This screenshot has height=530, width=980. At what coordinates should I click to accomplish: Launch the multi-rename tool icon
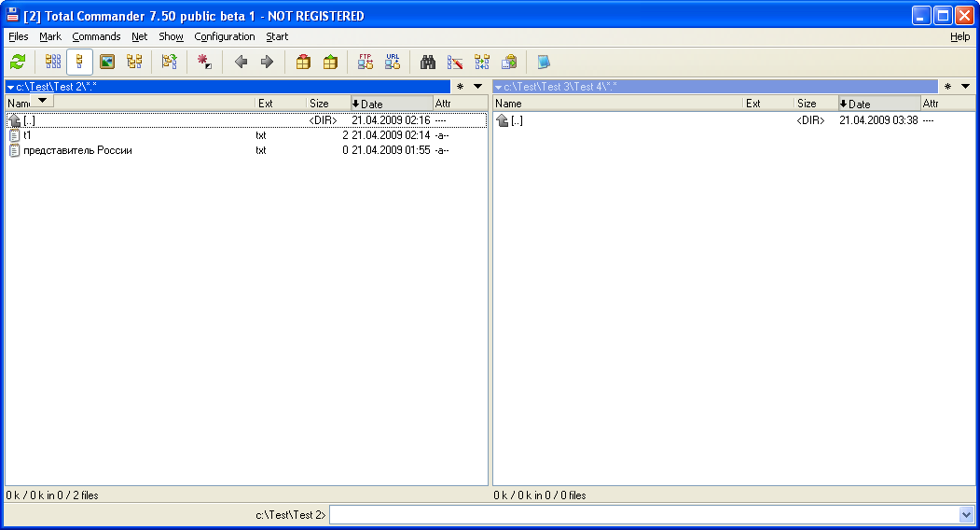455,62
